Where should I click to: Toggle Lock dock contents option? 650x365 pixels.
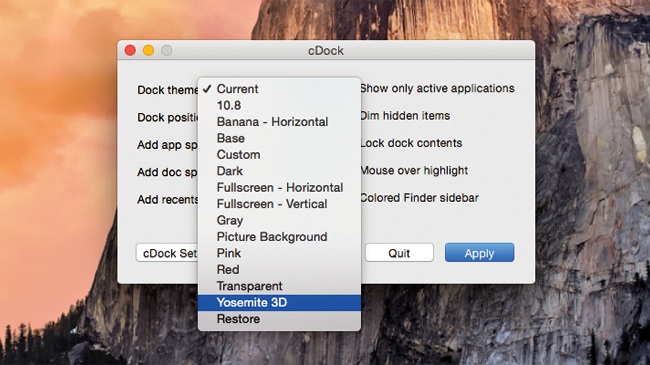point(411,143)
